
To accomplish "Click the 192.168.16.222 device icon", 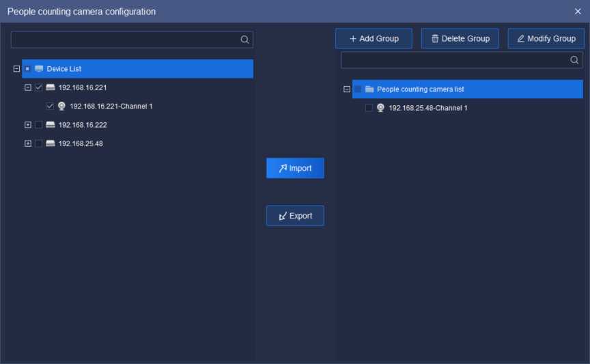I will 50,125.
